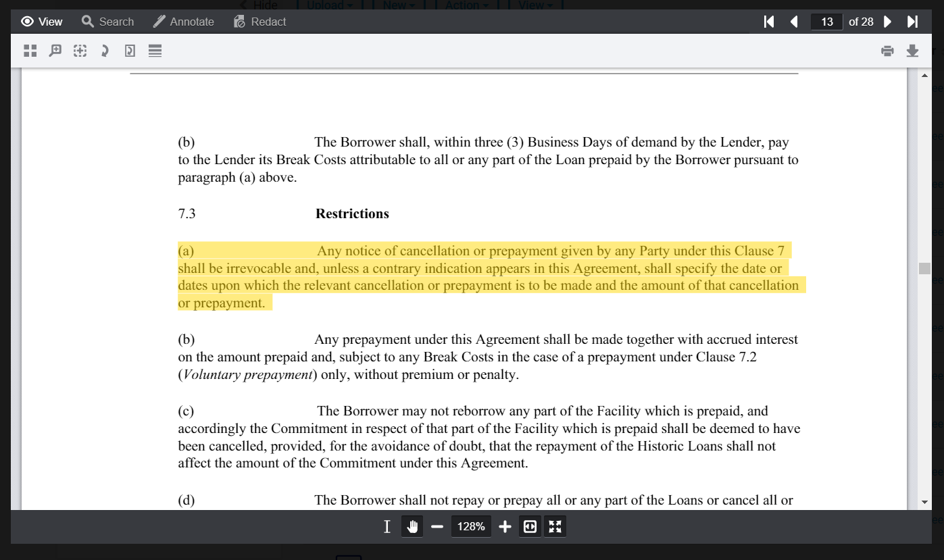Screen dimensions: 944x560
Task: Go to the next page
Action: (x=888, y=22)
